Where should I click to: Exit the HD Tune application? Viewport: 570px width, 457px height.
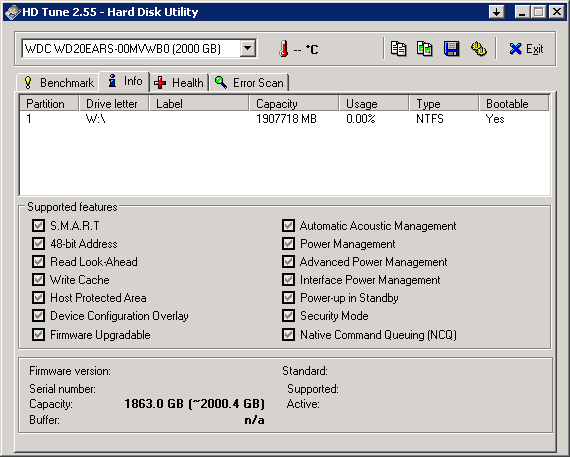[x=526, y=49]
